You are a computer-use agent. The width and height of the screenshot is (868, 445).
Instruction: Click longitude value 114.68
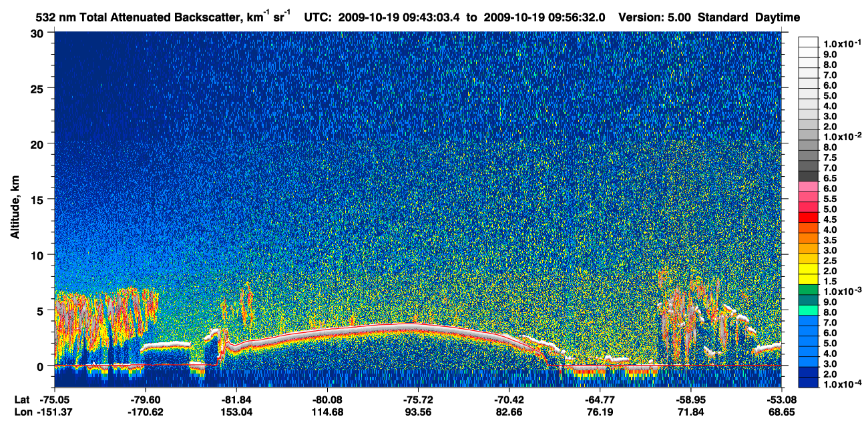pos(327,412)
